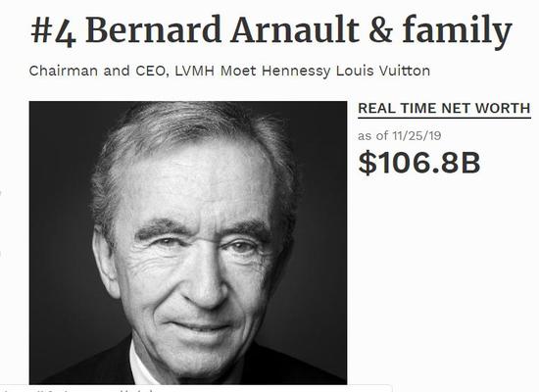Viewport: 539px width, 392px height.
Task: Click the word Bernard in the heading
Action: 153,30
